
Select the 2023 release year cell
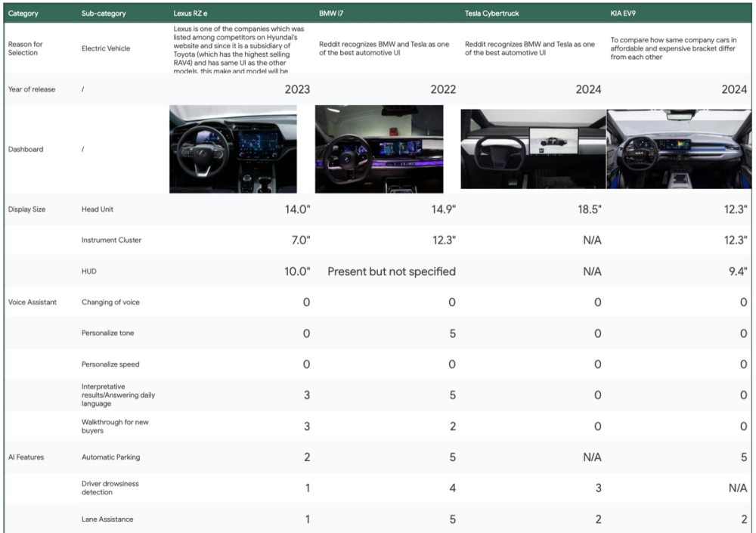pyautogui.click(x=297, y=89)
